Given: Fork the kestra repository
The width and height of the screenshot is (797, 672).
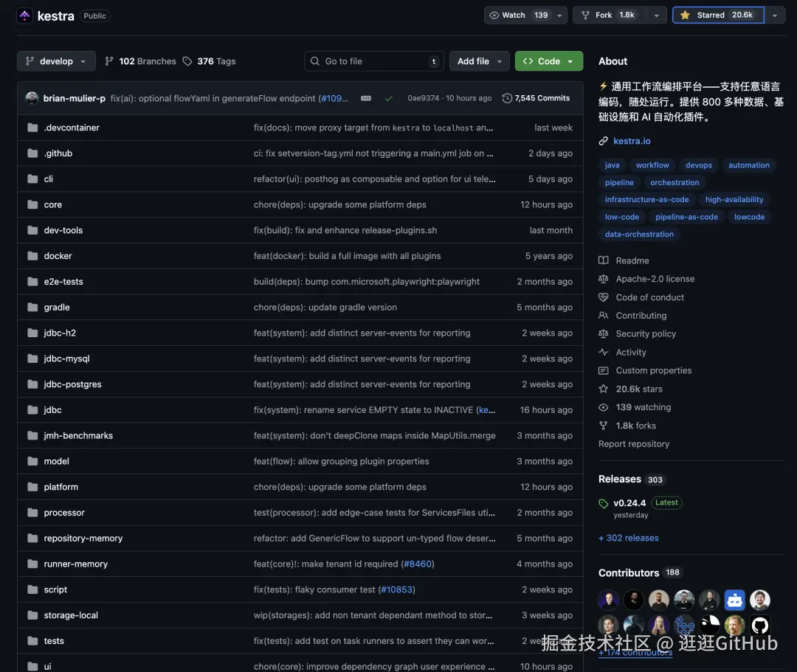Looking at the screenshot, I should 610,15.
